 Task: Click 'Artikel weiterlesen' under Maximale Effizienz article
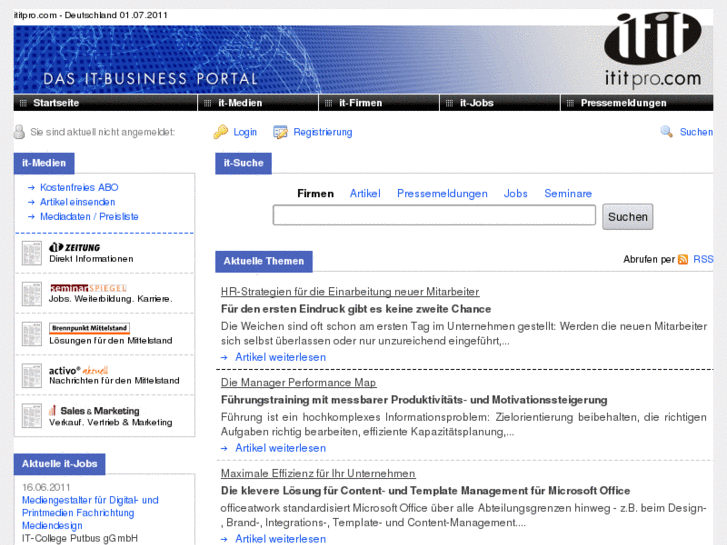281,539
